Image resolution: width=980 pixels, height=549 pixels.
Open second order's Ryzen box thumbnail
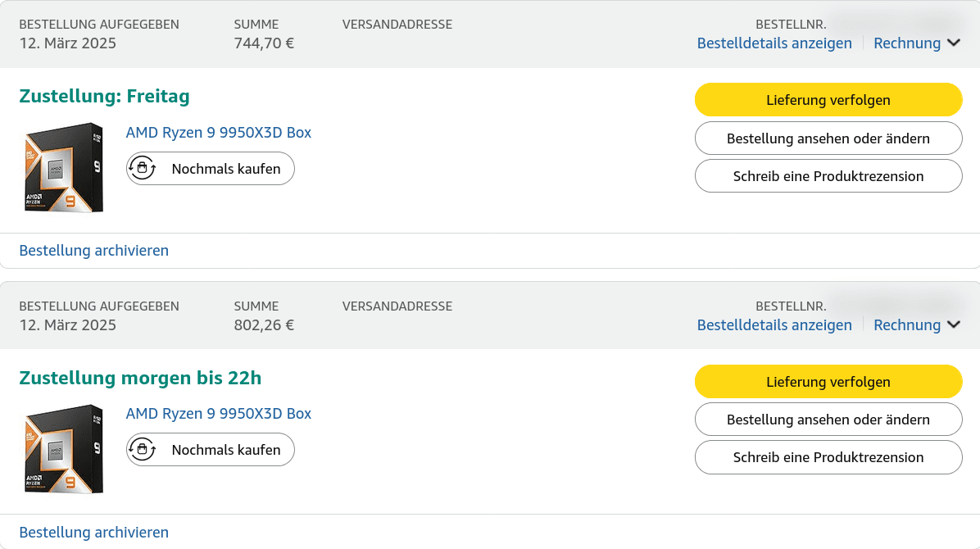(x=63, y=449)
